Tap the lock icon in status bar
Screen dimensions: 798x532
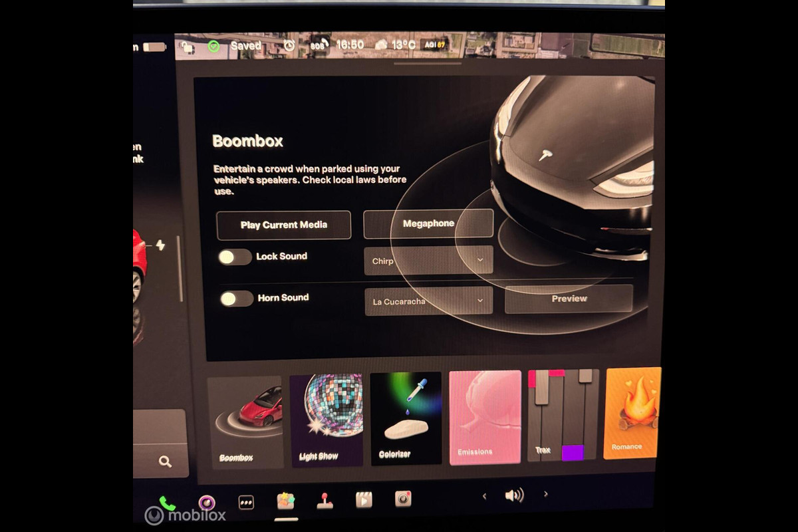point(188,47)
